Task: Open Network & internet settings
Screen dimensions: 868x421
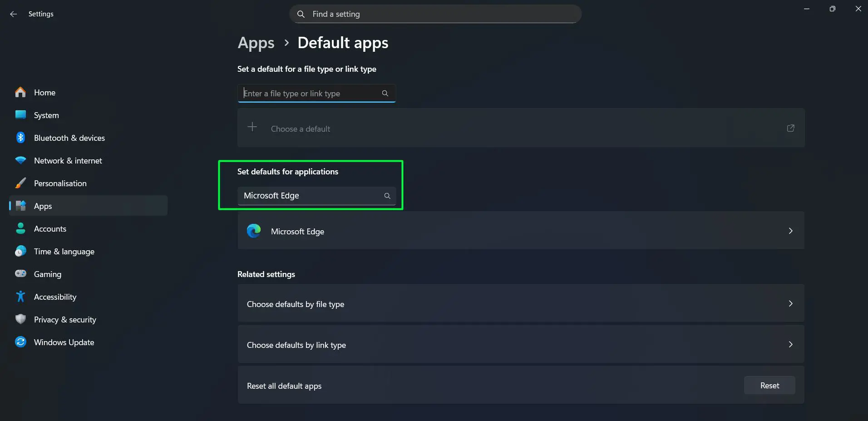Action: tap(68, 160)
